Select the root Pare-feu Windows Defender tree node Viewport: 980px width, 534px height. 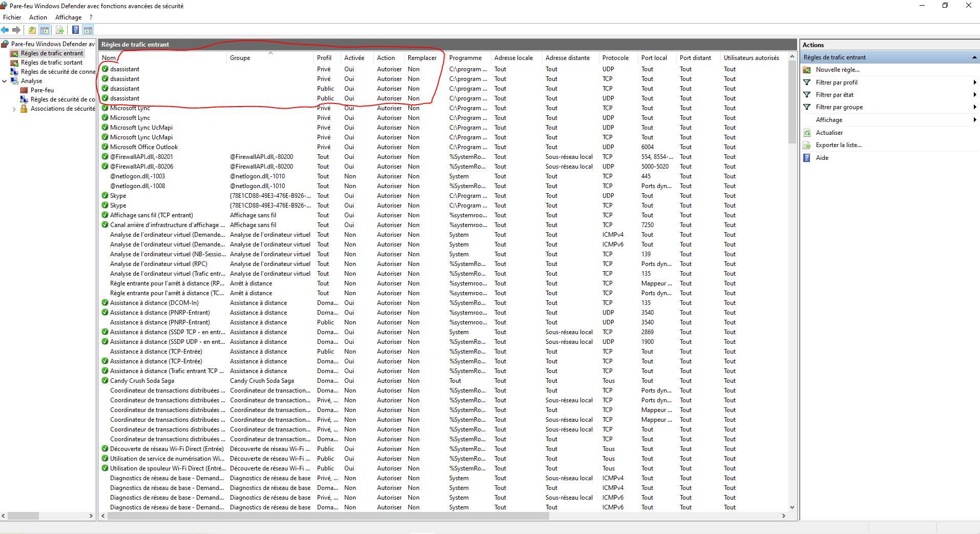(x=53, y=44)
